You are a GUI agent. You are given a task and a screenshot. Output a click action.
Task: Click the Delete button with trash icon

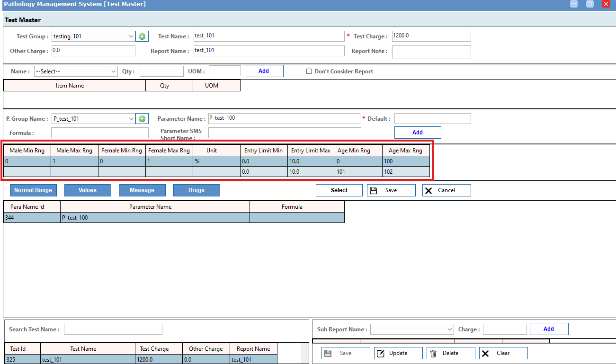pos(451,353)
